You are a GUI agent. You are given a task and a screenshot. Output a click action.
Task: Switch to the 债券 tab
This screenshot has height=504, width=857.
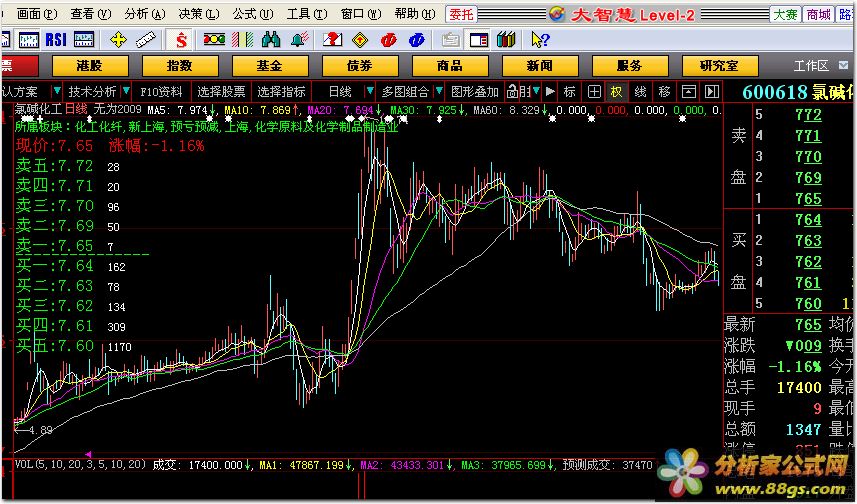pyautogui.click(x=360, y=66)
